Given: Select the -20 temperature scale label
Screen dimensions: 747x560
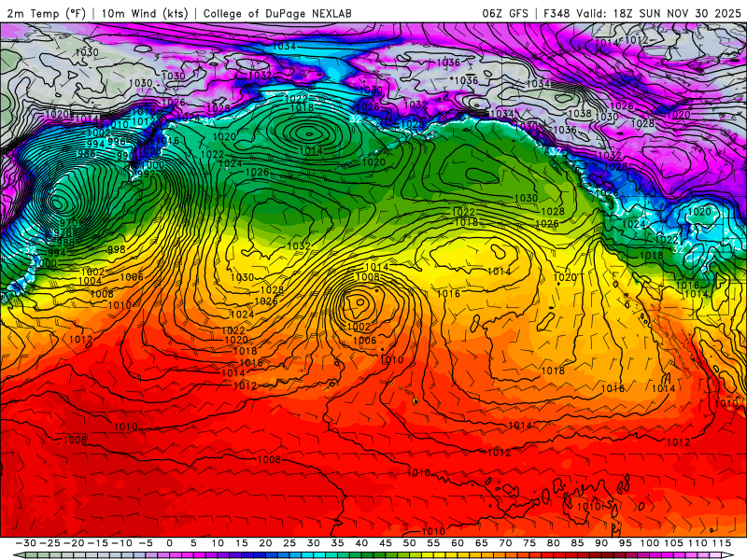Looking at the screenshot, I should 74,543.
